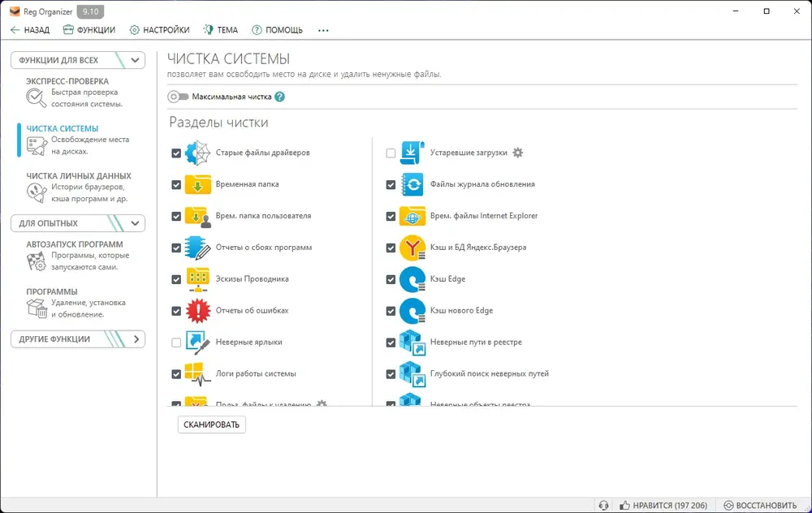Click the Файлы журнала обновления notebook icon

click(412, 184)
